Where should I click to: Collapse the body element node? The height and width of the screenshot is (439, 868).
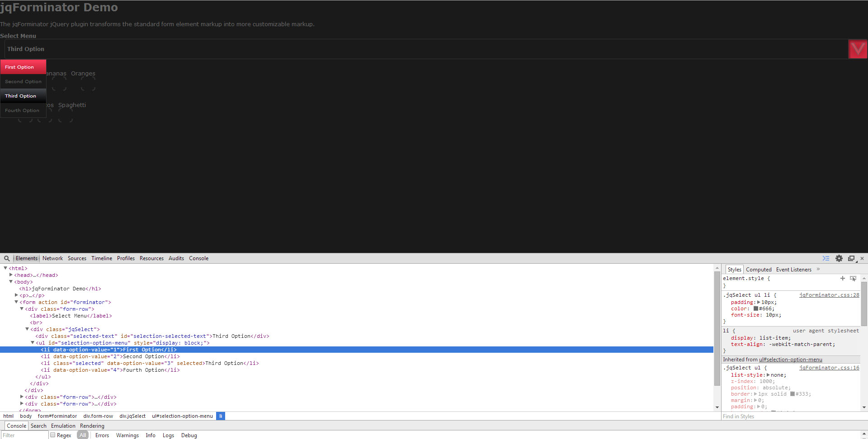pyautogui.click(x=11, y=282)
